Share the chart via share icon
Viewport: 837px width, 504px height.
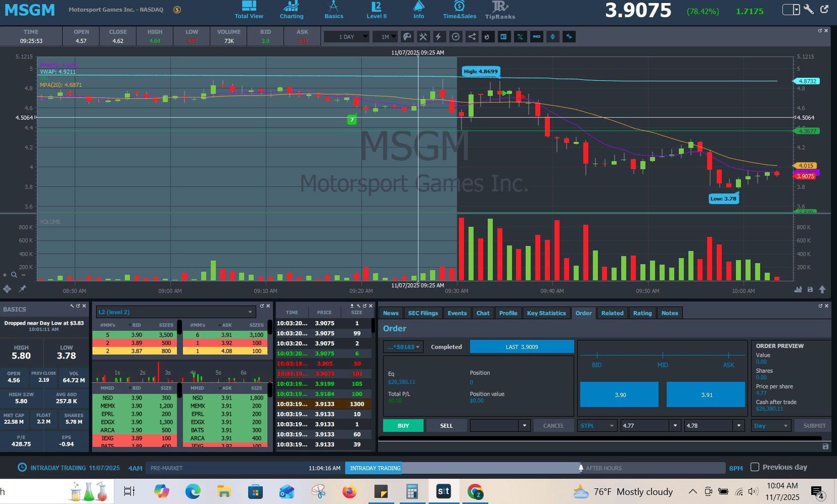pyautogui.click(x=472, y=36)
